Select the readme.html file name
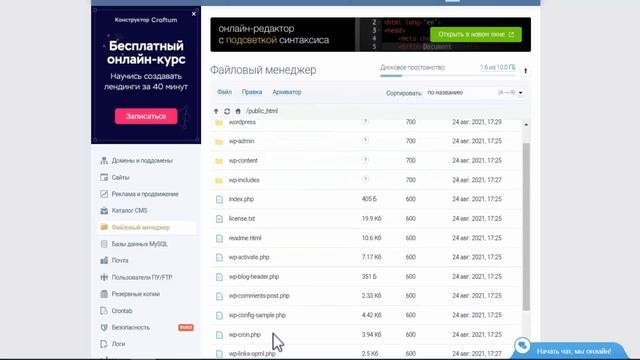The width and height of the screenshot is (640, 360). (x=245, y=238)
